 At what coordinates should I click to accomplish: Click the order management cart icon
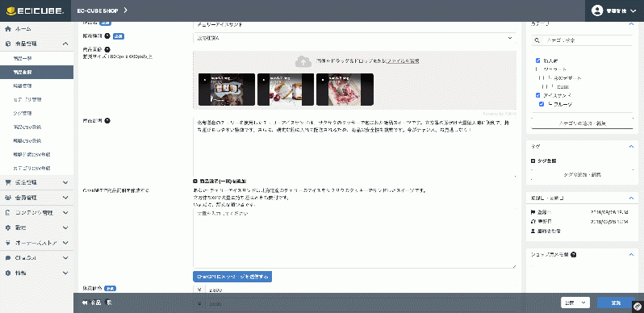(x=8, y=182)
